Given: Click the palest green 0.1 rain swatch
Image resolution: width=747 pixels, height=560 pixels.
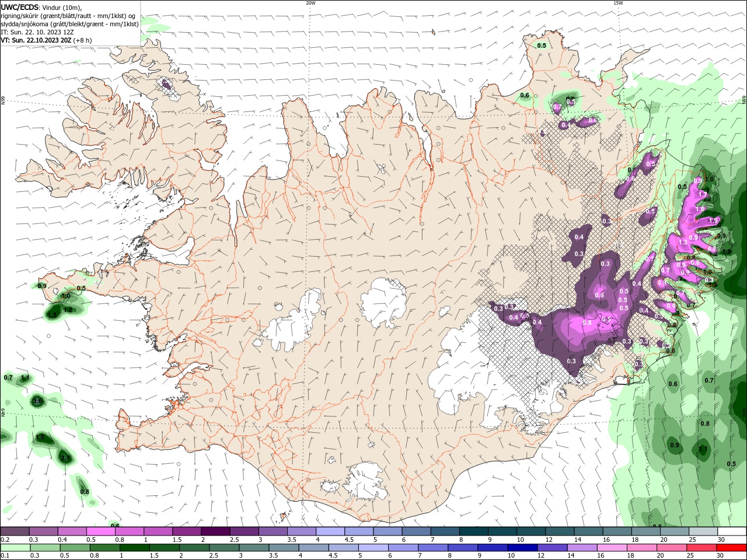Looking at the screenshot, I should 15,547.
